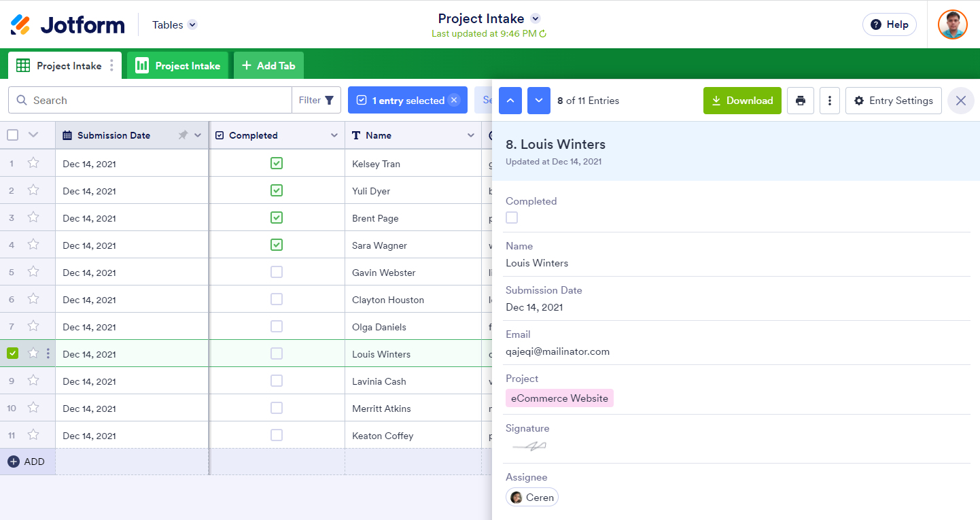Go to next entry with down arrow
This screenshot has width=980, height=520.
click(x=539, y=101)
